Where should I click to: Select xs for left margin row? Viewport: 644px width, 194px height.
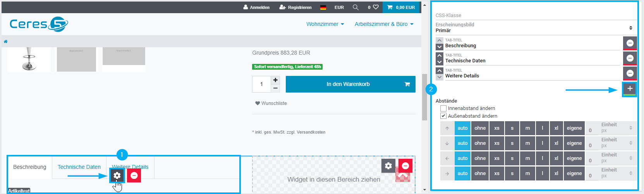point(497,158)
